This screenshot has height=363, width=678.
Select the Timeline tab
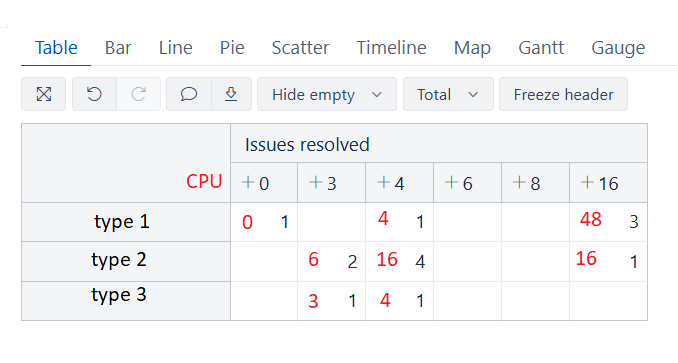point(391,48)
